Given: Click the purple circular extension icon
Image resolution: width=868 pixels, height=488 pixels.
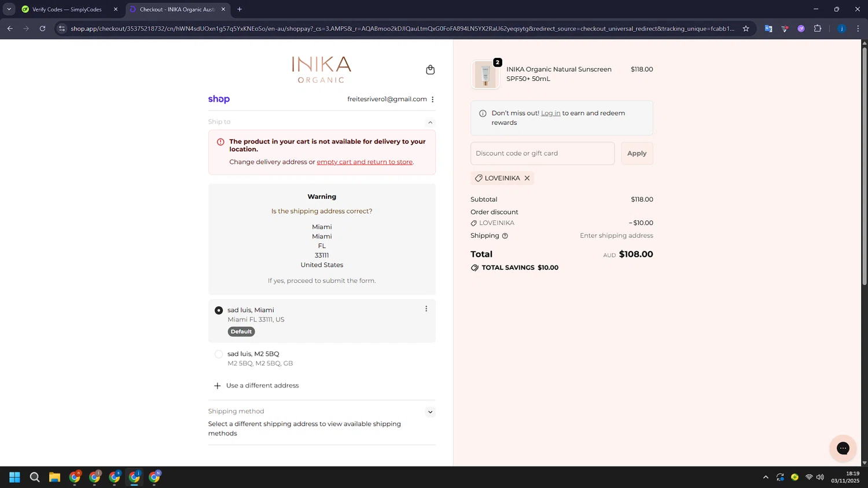Looking at the screenshot, I should pos(801,28).
